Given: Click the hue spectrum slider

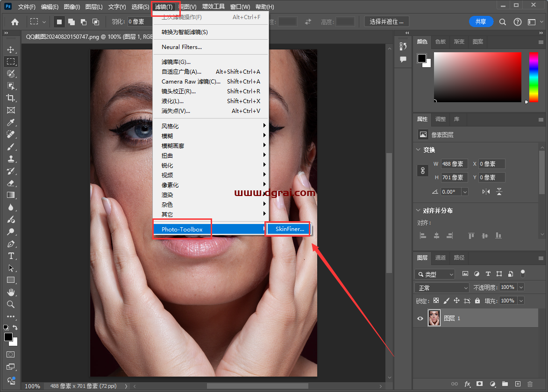Looking at the screenshot, I should point(534,77).
